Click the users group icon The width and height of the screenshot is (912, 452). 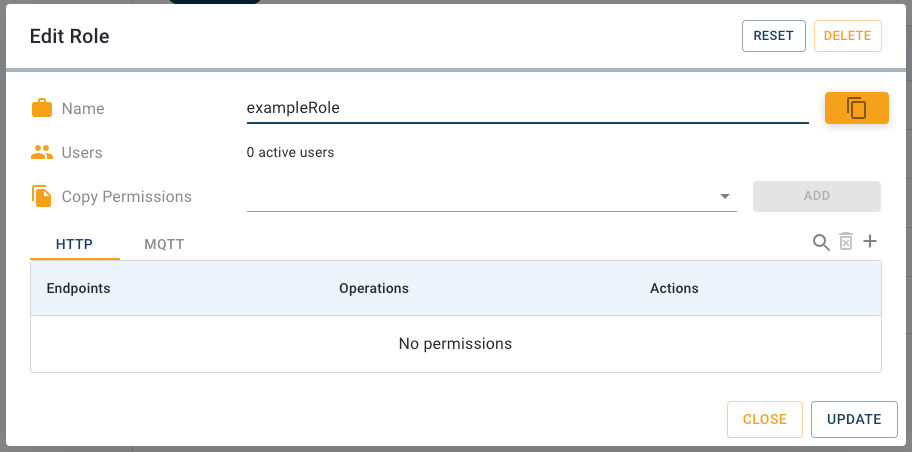[42, 153]
